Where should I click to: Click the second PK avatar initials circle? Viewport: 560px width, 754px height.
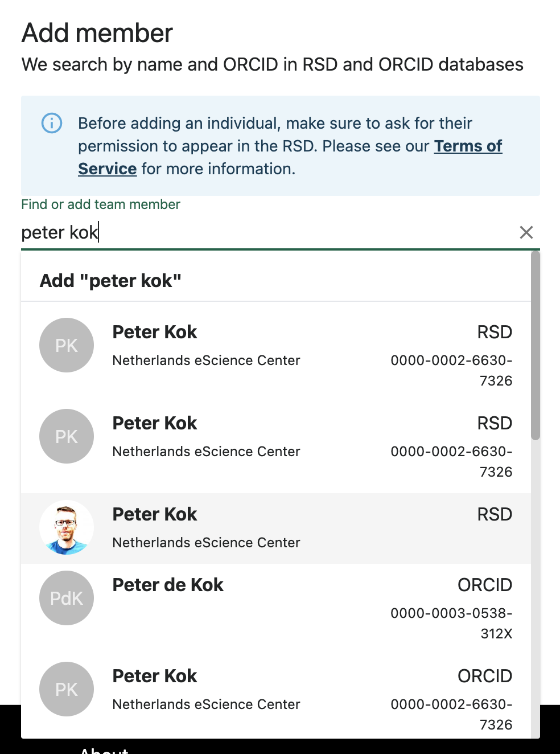tap(66, 436)
